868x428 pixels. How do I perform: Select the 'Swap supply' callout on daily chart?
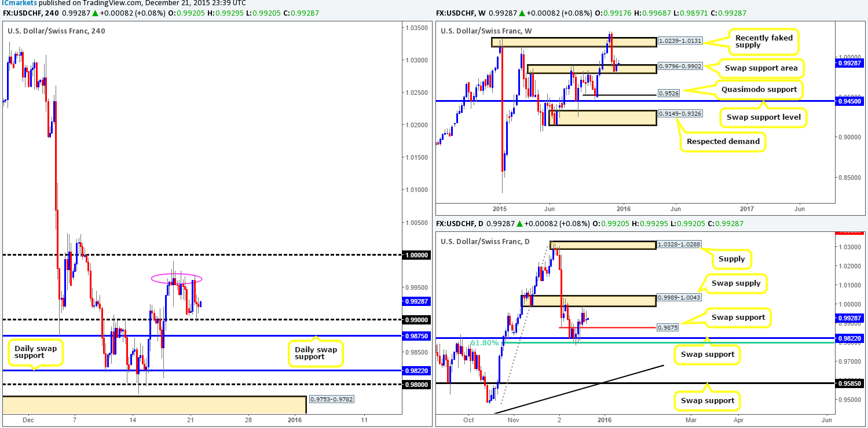pos(737,283)
